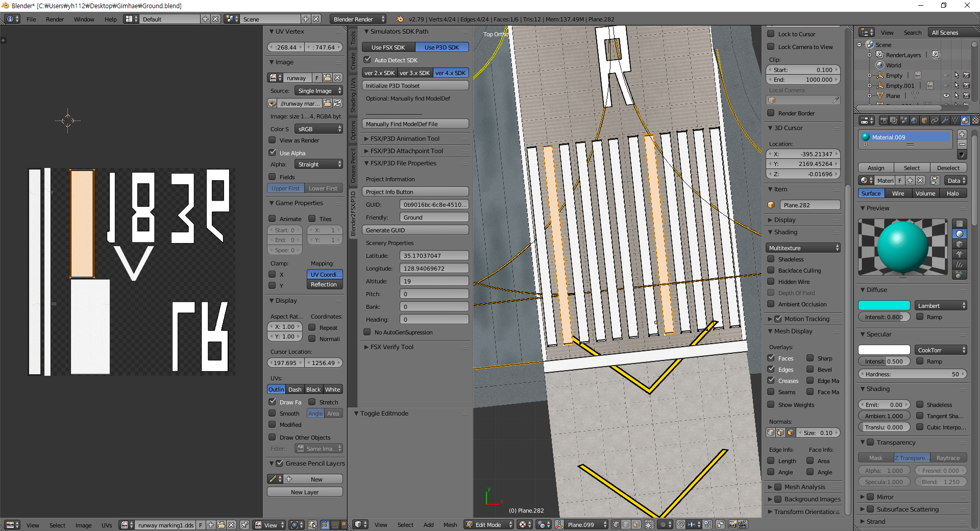The image size is (980, 531).
Task: Switch to face select mode in header
Action: pyautogui.click(x=635, y=525)
